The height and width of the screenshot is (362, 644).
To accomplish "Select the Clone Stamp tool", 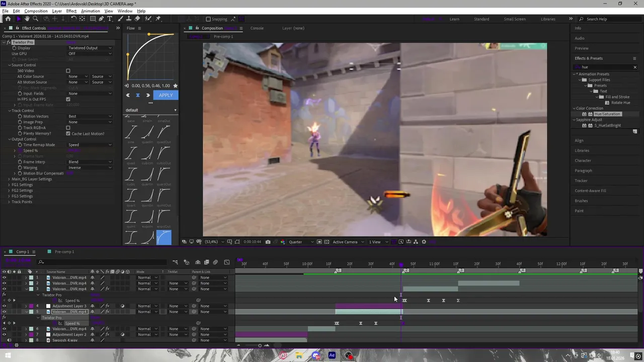I will pyautogui.click(x=128, y=19).
